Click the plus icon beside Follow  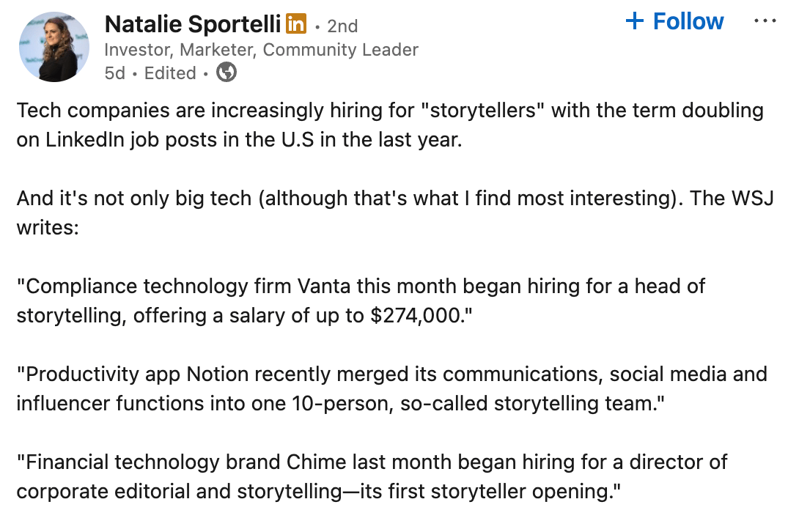click(x=634, y=21)
